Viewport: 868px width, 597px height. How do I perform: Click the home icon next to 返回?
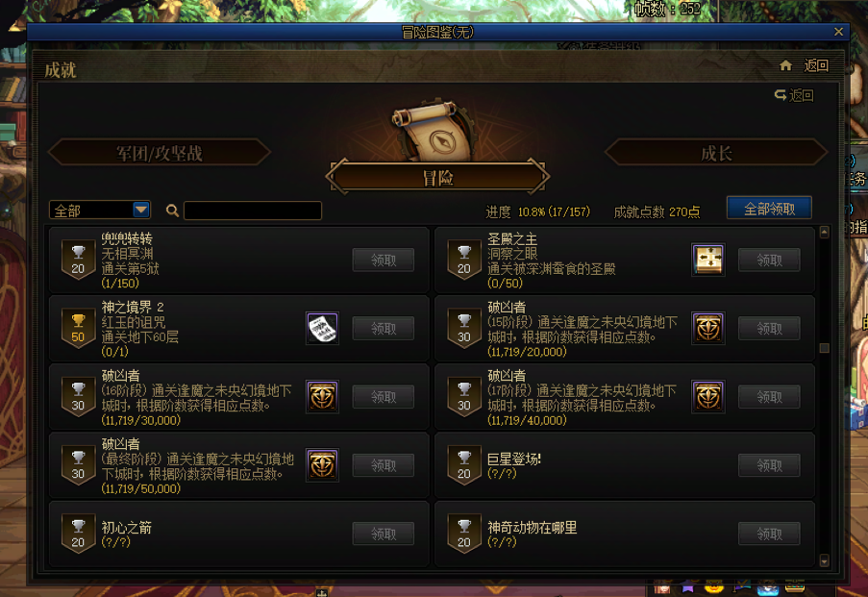pos(785,65)
